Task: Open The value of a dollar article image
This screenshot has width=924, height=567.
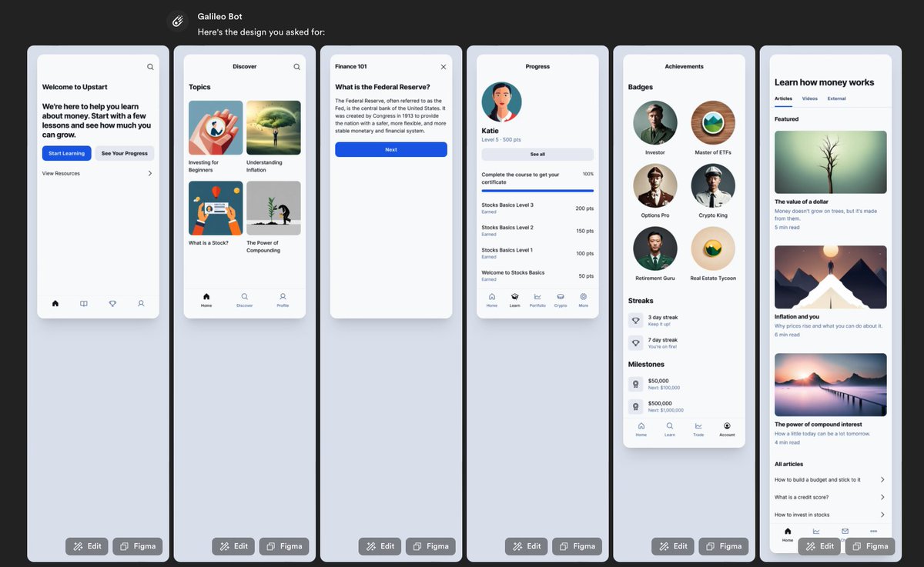Action: (831, 162)
